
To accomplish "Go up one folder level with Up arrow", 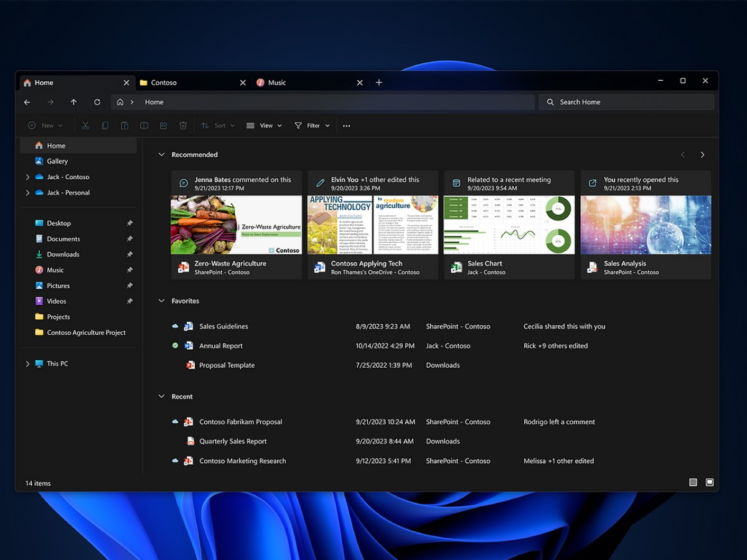I will (73, 102).
